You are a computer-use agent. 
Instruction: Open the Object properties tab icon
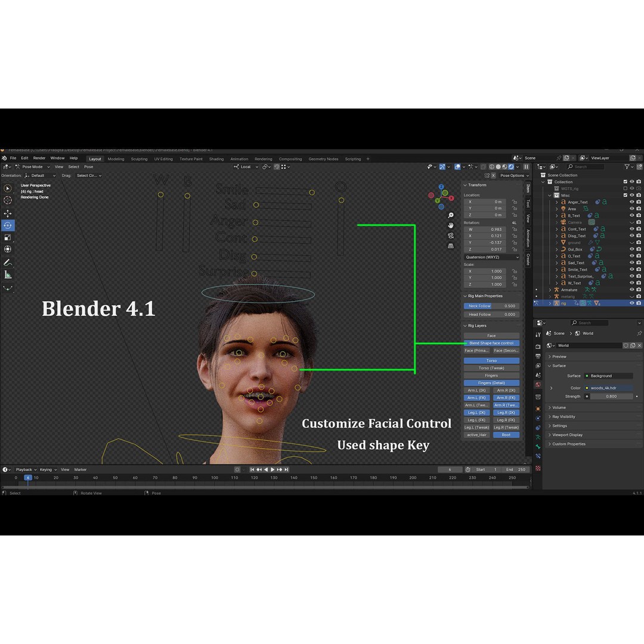pyautogui.click(x=538, y=408)
